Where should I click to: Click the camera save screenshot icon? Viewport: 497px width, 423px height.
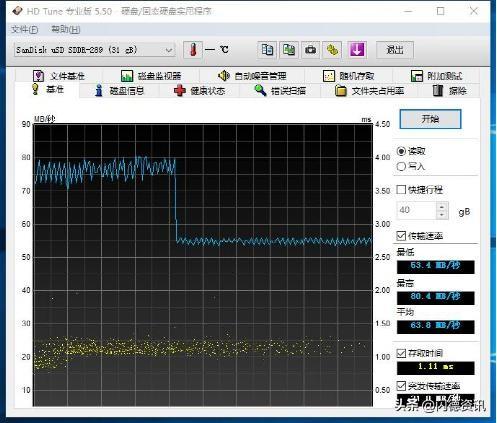tap(311, 50)
